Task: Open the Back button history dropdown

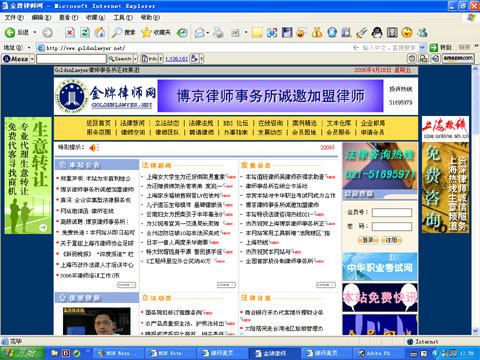Action: point(35,32)
